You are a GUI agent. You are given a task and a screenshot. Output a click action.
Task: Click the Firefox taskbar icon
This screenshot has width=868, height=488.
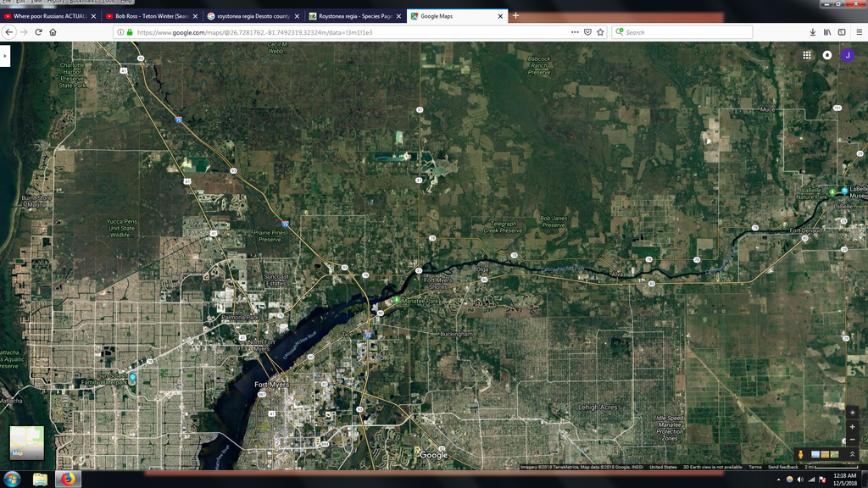tap(68, 479)
